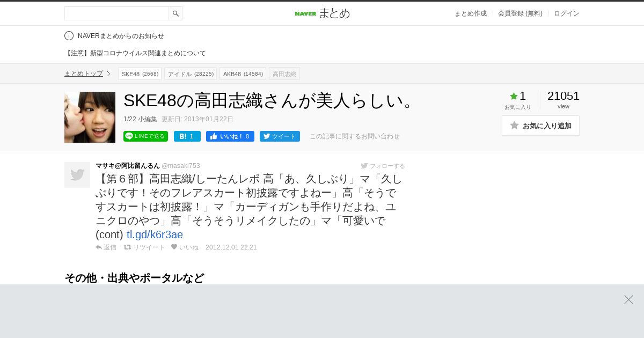
Task: Open tl.gd/k6r3ae link in tweet
Action: tap(155, 234)
